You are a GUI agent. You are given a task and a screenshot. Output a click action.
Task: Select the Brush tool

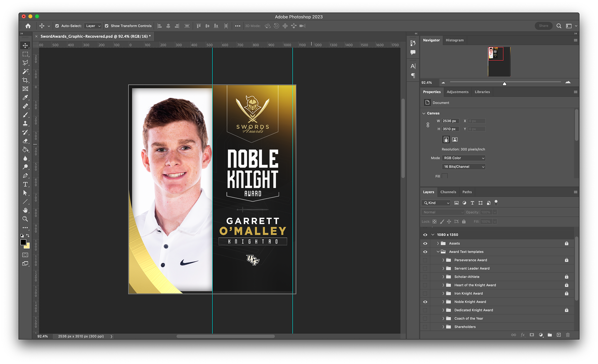point(25,115)
